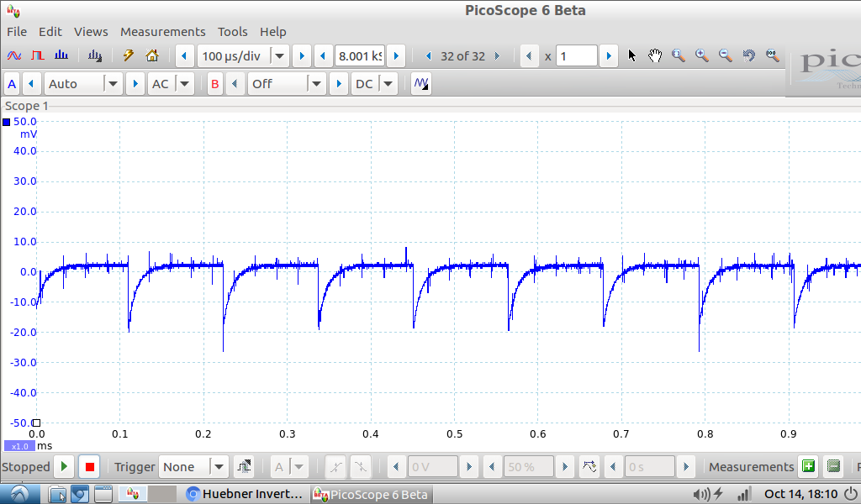
Task: Click the Add Measurement green plus icon
Action: [808, 467]
